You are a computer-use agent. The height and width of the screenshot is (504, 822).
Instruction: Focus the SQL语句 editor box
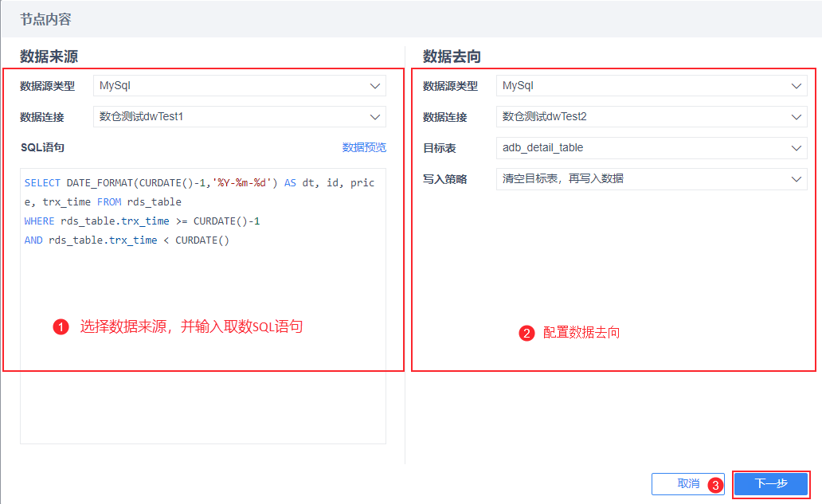[203, 306]
